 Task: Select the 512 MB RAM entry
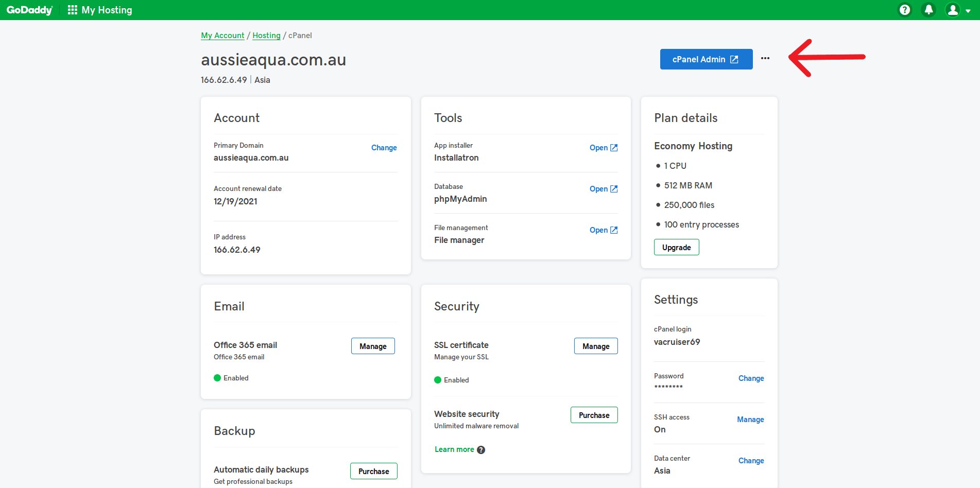688,185
